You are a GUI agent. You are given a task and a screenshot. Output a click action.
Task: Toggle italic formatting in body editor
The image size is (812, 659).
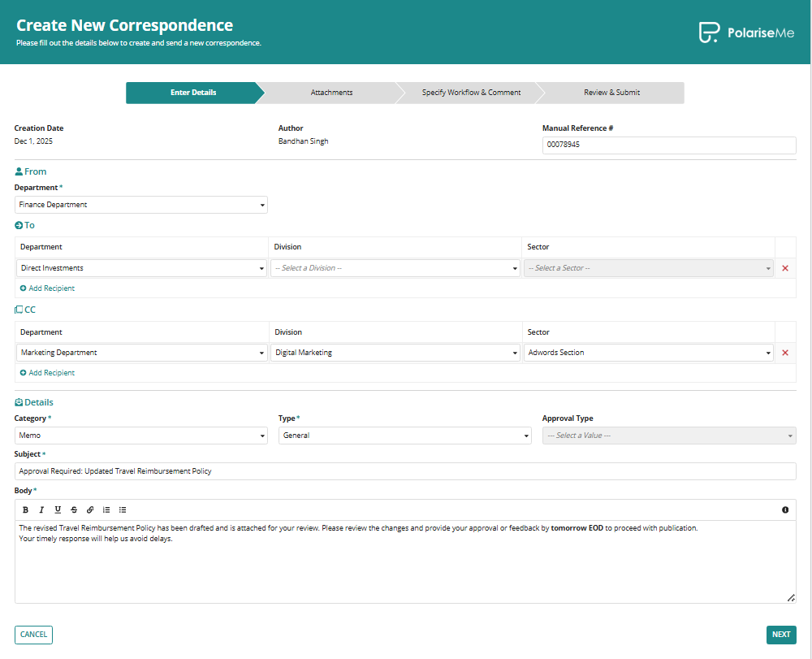click(41, 510)
